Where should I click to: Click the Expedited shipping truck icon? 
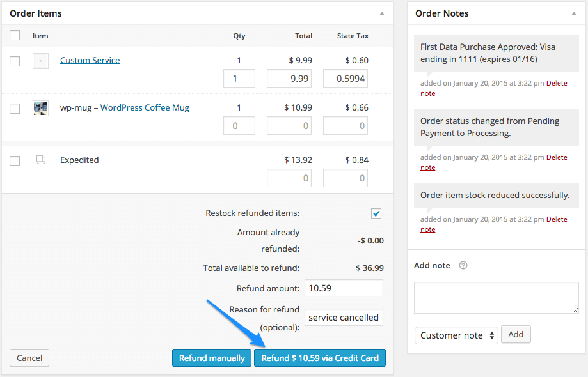click(41, 160)
